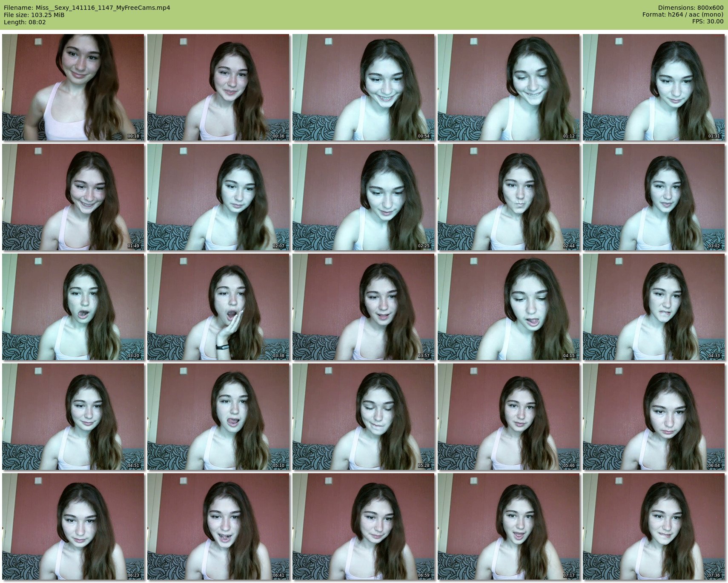This screenshot has height=583, width=728.
Task: Select the frame marked 06:41
Action: pyautogui.click(x=218, y=526)
